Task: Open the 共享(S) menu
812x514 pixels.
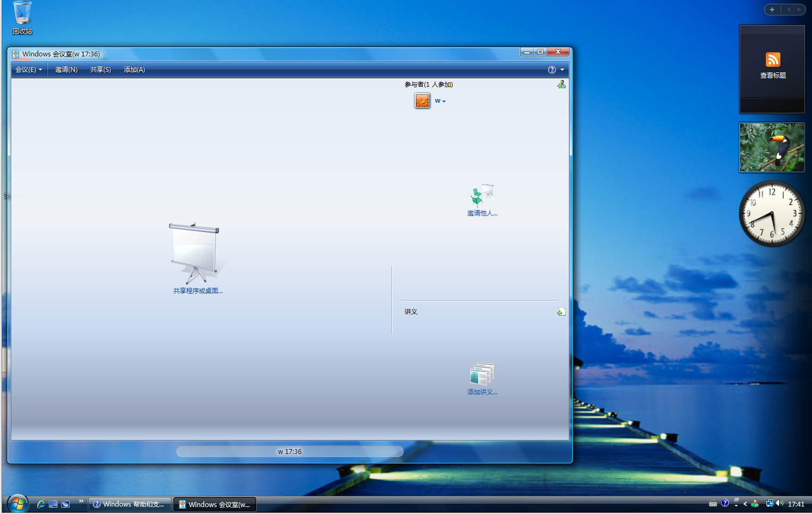Action: (100, 69)
